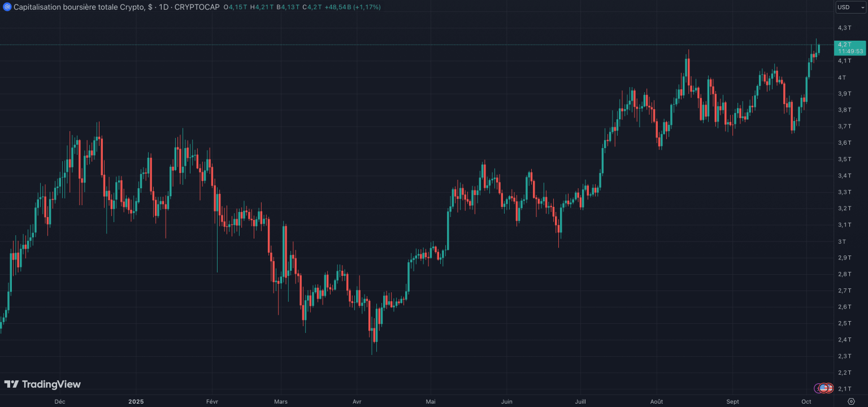The height and width of the screenshot is (407, 868).
Task: Click the open value O 4,15 T
Action: coord(235,7)
